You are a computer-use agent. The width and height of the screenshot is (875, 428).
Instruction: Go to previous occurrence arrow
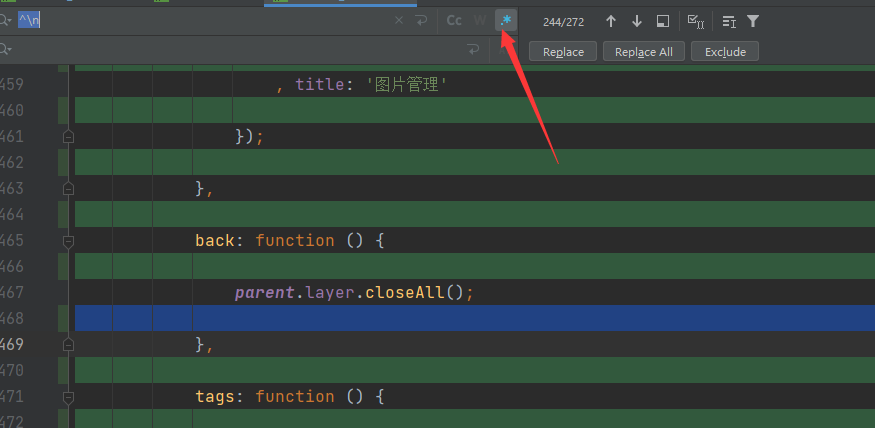click(611, 21)
